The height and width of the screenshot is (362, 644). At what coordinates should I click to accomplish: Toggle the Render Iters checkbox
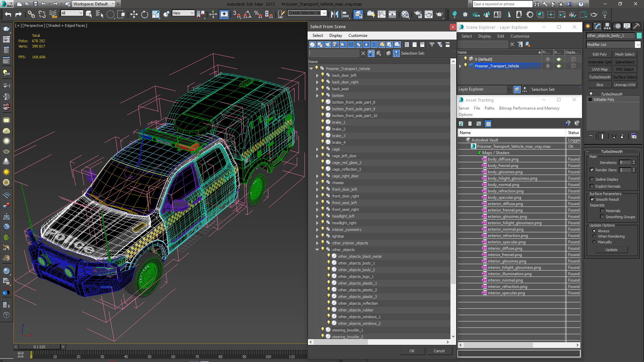pos(592,170)
